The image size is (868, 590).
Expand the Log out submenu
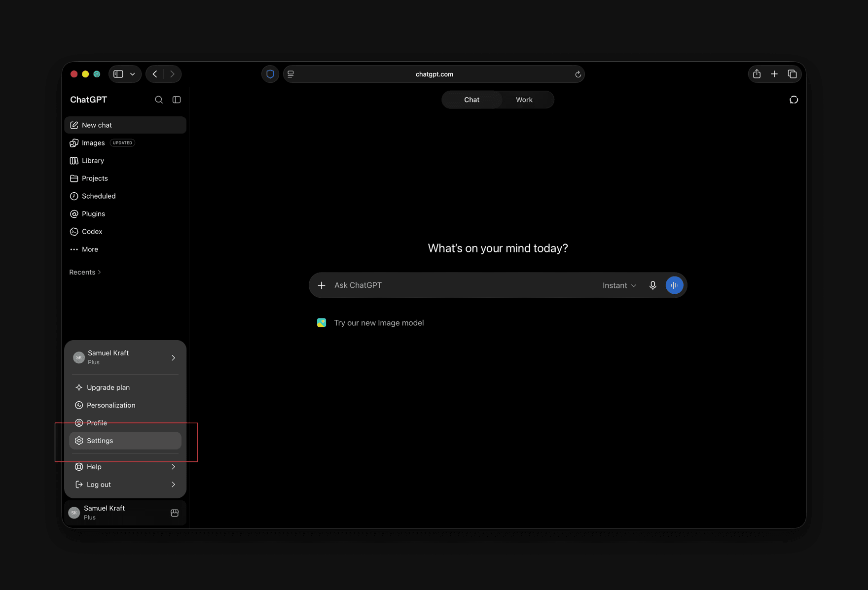[x=125, y=485]
